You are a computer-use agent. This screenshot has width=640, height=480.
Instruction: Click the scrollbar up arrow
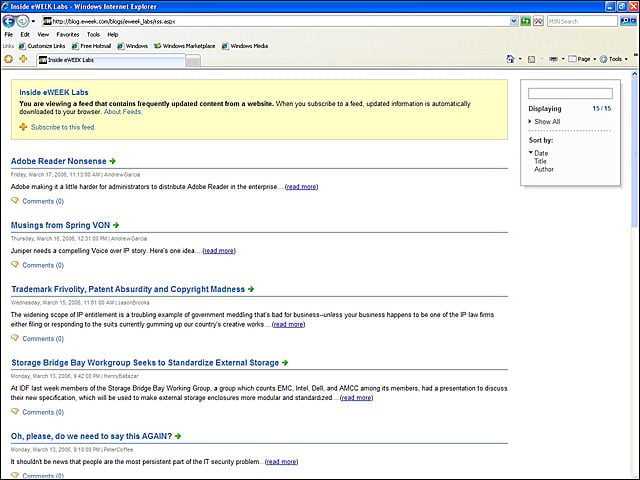tap(635, 74)
